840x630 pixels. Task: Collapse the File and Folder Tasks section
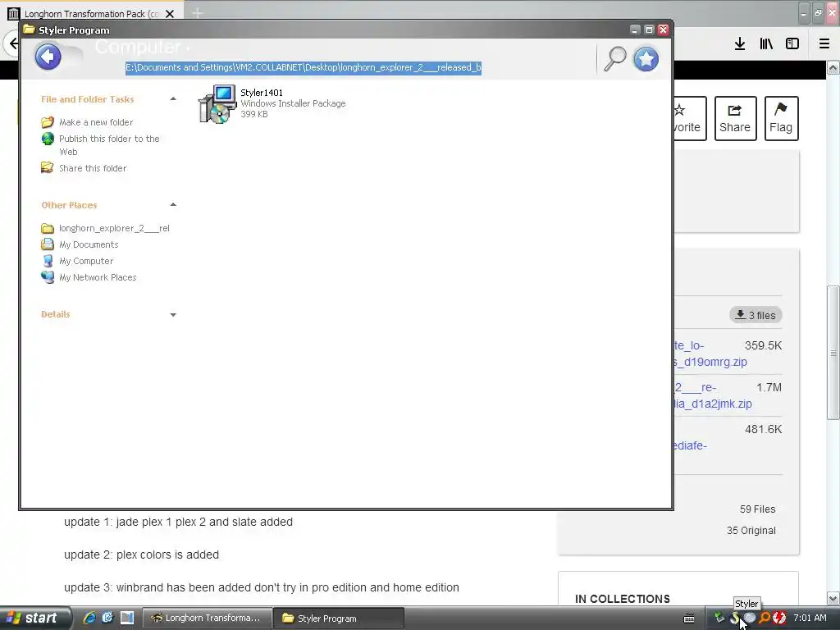point(173,99)
